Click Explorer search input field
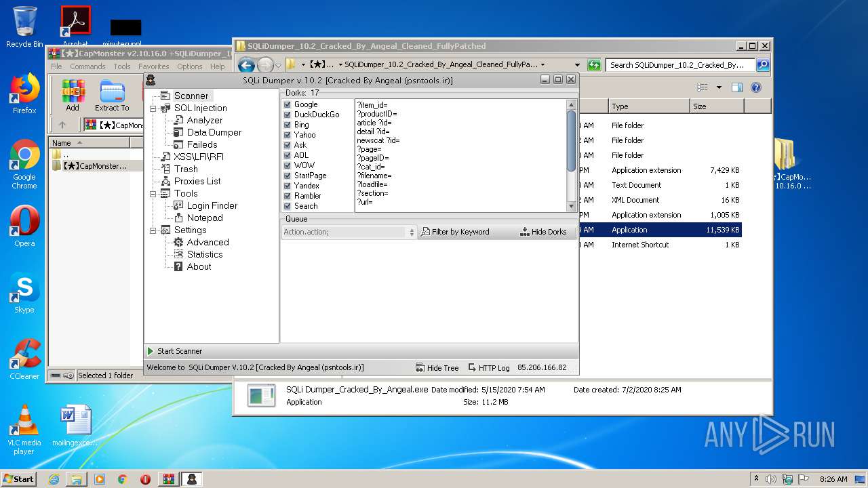 680,65
